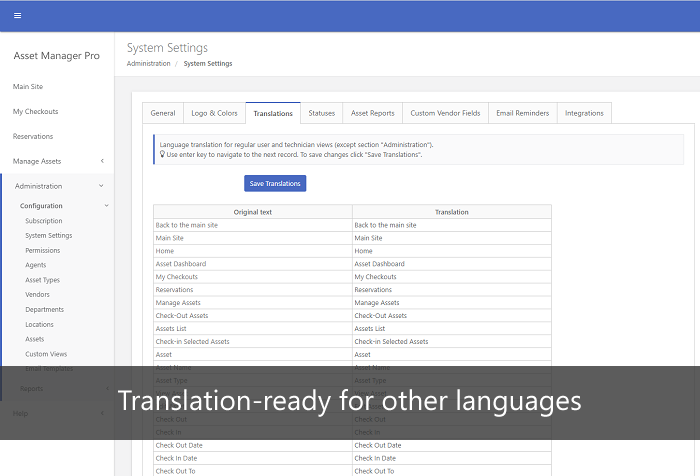
Task: Edit the Asset Dashboard translation field
Action: 452,264
